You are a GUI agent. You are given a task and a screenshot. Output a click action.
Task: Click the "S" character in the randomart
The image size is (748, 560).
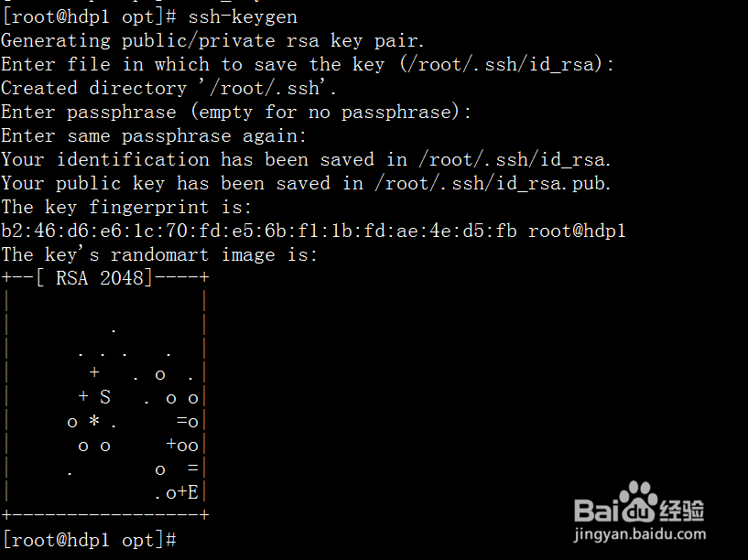pos(104,397)
